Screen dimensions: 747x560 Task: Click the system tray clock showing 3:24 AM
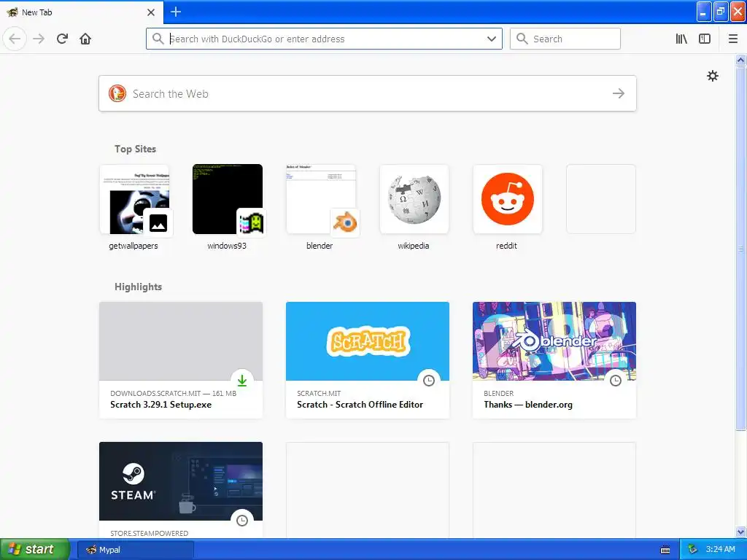click(x=720, y=549)
